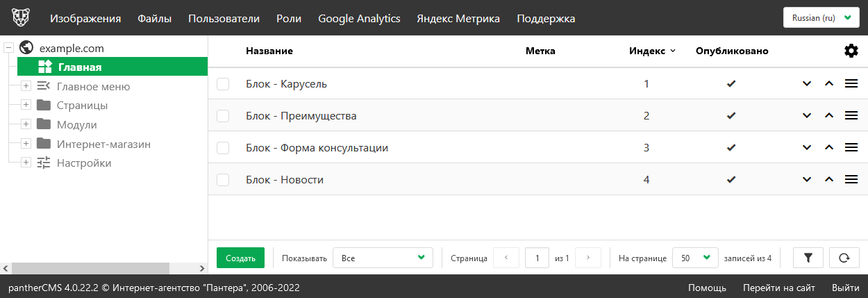868x298 pixels.
Task: Open hamburger menu for Блок - Преимущества
Action: (x=851, y=116)
